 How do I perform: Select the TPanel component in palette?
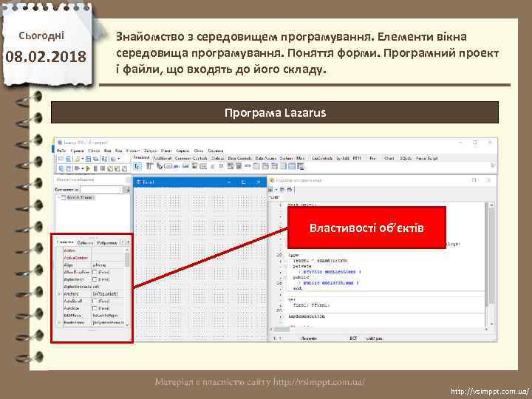point(282,166)
